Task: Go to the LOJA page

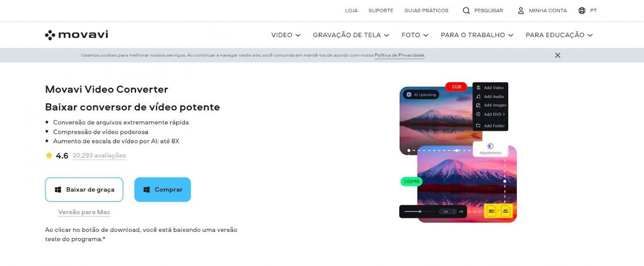Action: coord(351,10)
